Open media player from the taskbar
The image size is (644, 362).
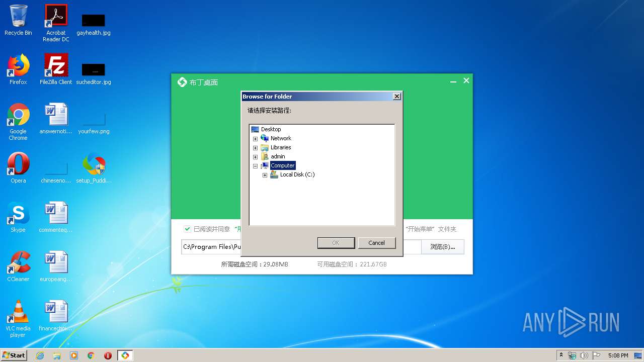[74, 355]
